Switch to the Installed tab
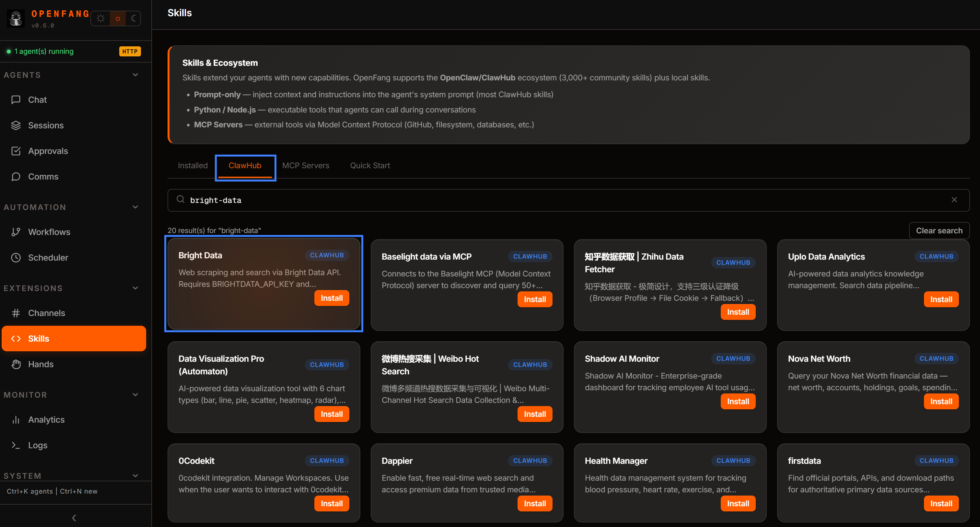The image size is (980, 527). pos(192,165)
